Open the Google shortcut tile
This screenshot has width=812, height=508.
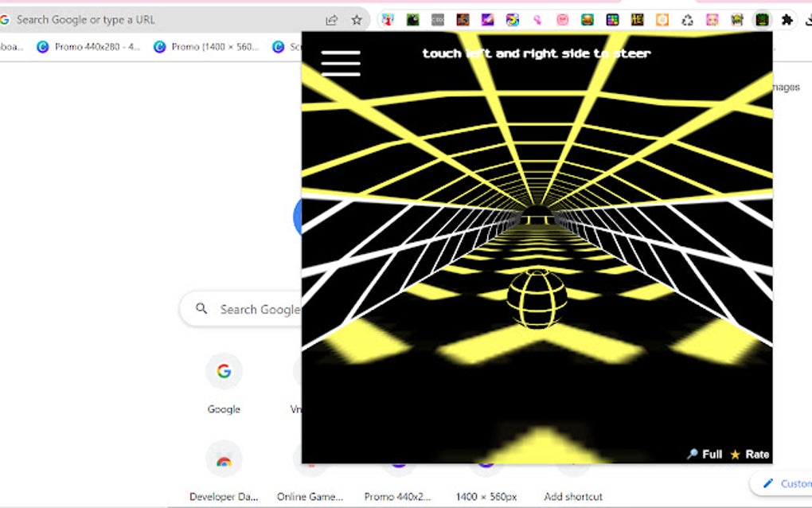click(x=224, y=384)
